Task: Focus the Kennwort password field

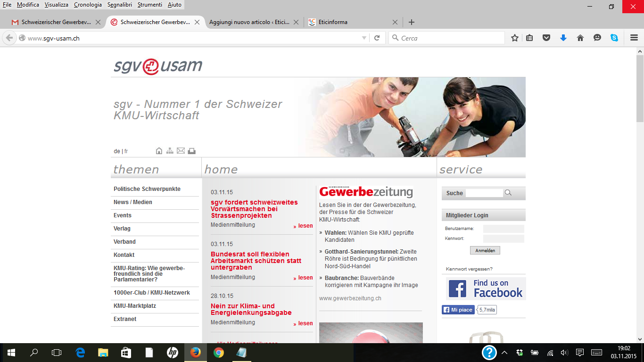Action: click(x=504, y=239)
